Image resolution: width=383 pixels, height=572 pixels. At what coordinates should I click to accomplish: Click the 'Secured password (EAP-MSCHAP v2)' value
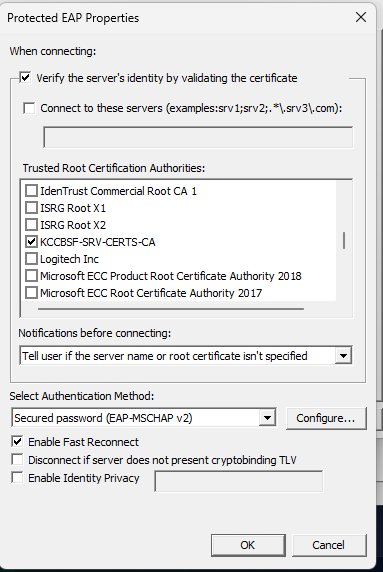(103, 418)
